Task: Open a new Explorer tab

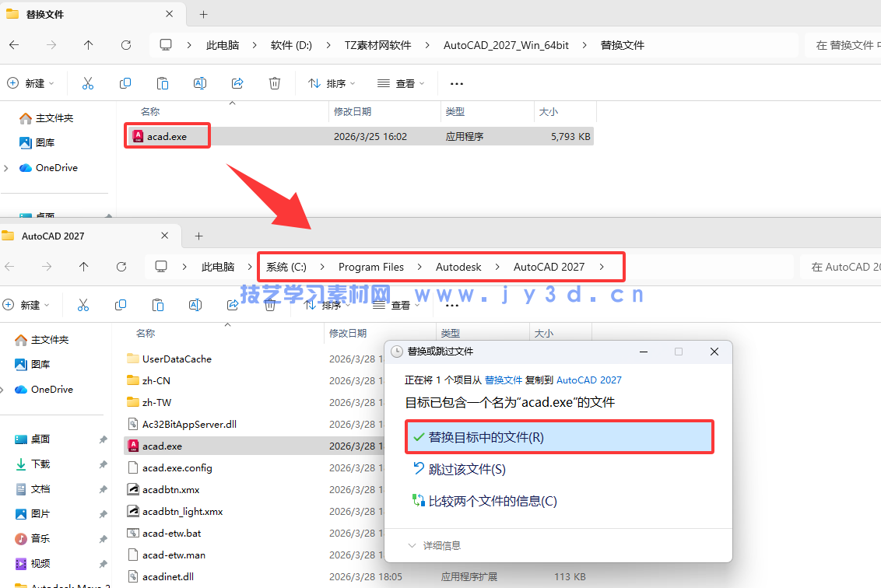Action: click(x=204, y=14)
